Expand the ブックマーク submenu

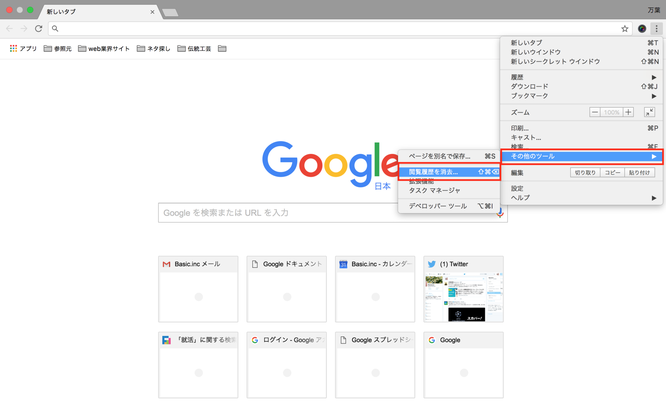click(581, 96)
